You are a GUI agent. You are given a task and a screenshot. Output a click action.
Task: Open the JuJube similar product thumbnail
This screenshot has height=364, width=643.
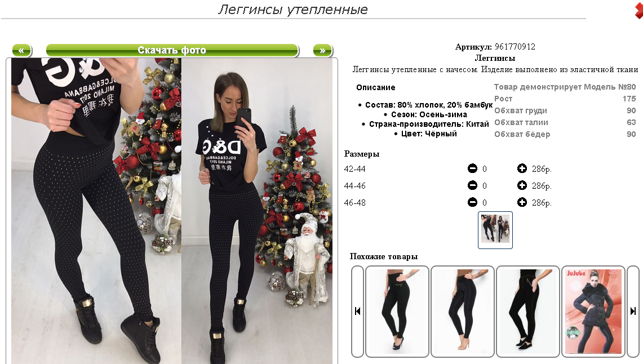593,311
